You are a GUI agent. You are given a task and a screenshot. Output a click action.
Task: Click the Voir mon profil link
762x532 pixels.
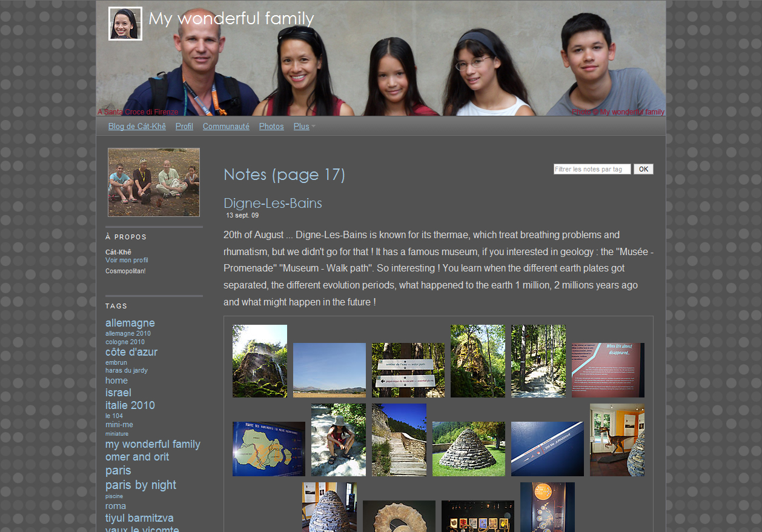pos(127,261)
